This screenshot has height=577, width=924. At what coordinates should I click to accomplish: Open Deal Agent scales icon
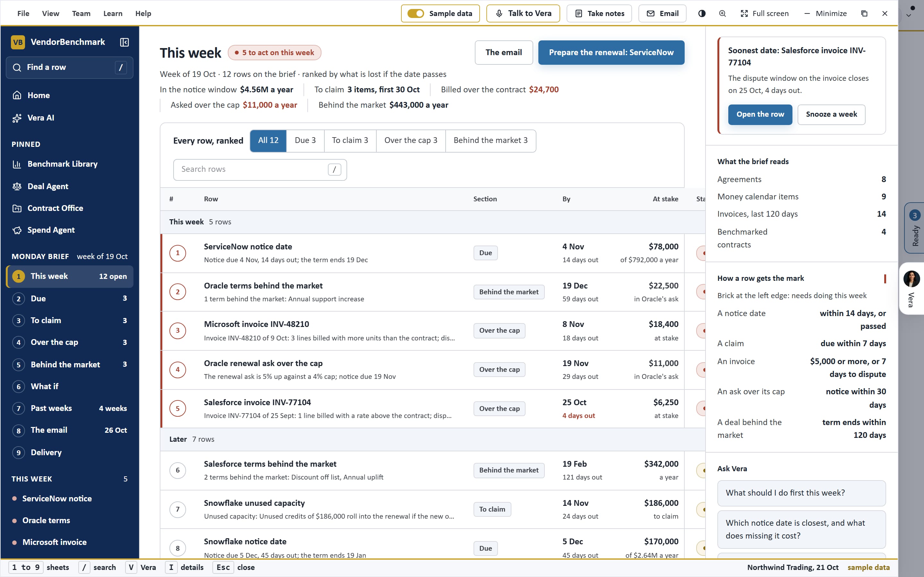17,186
